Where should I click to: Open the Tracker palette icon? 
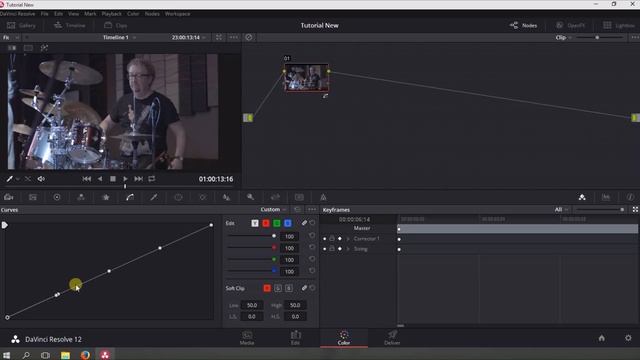click(x=202, y=197)
